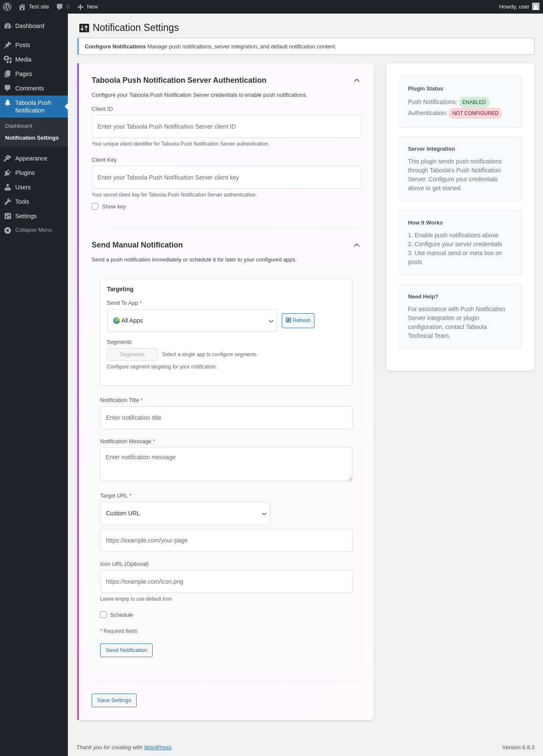Click the Settings sliders icon in sidebar

click(x=8, y=216)
